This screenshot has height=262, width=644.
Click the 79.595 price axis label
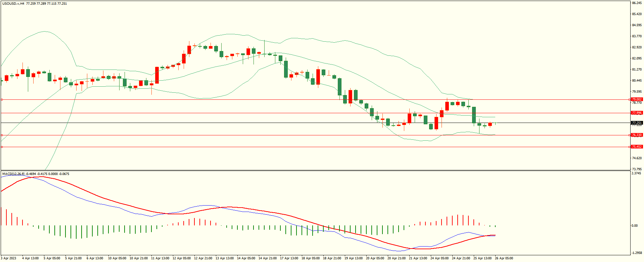pyautogui.click(x=637, y=92)
